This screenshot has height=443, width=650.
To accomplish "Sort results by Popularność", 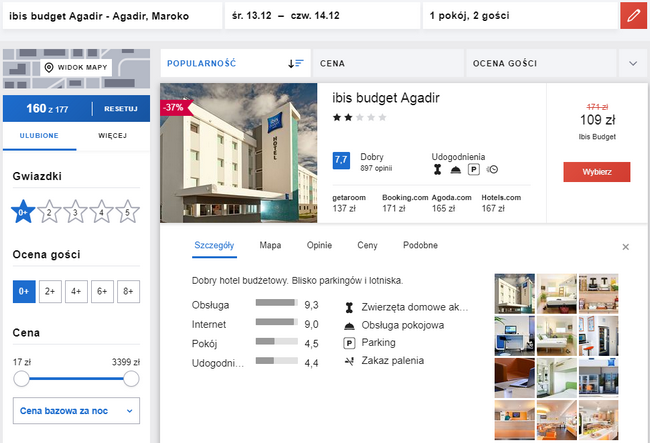I will click(235, 63).
